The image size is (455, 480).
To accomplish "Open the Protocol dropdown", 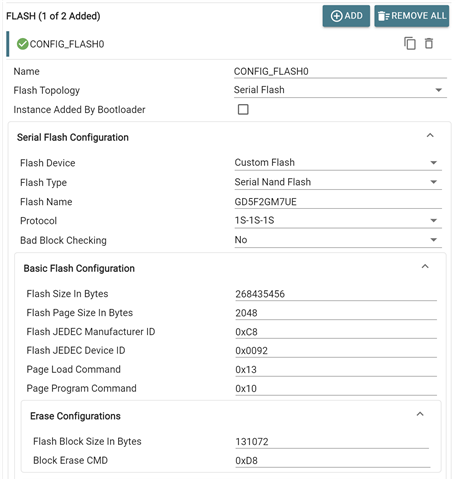I will point(338,221).
